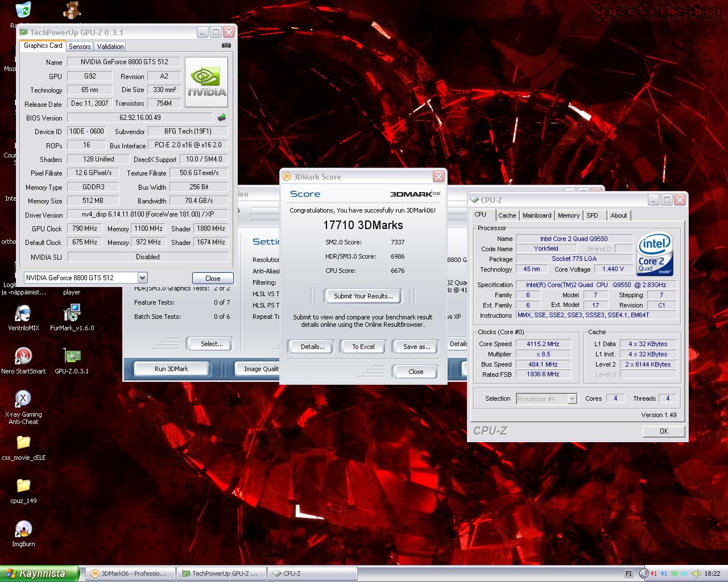Image resolution: width=728 pixels, height=582 pixels.
Task: Click the taskbar clock showing 18:22
Action: 712,573
